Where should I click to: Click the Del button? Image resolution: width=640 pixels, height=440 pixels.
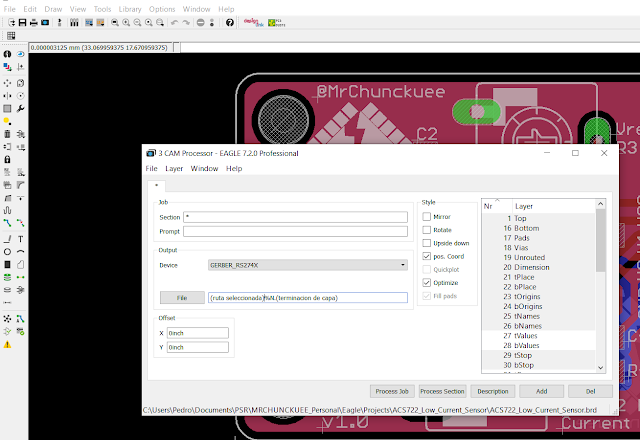pyautogui.click(x=591, y=391)
